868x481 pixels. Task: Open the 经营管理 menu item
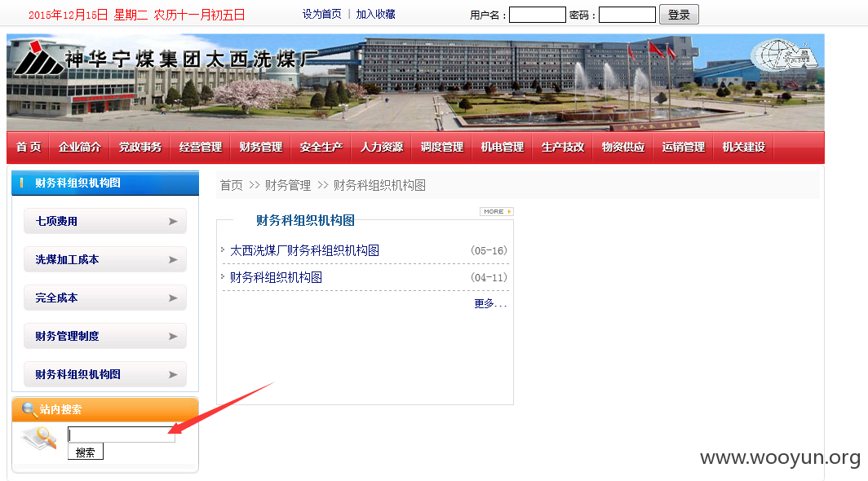[201, 148]
